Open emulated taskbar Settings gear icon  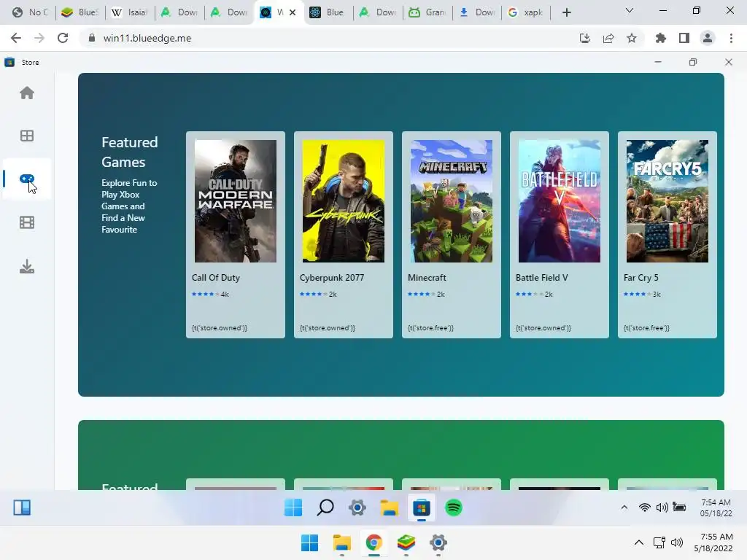(x=357, y=507)
